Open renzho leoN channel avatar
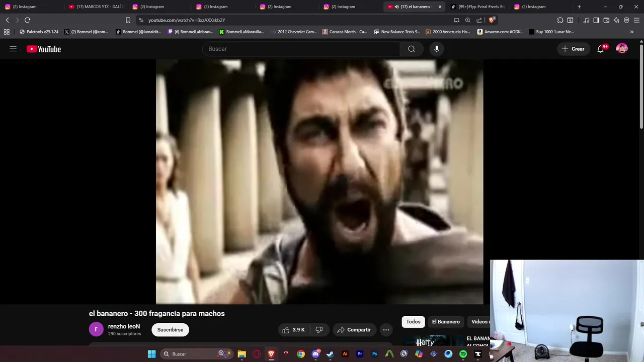644x362 pixels. pos(96,330)
